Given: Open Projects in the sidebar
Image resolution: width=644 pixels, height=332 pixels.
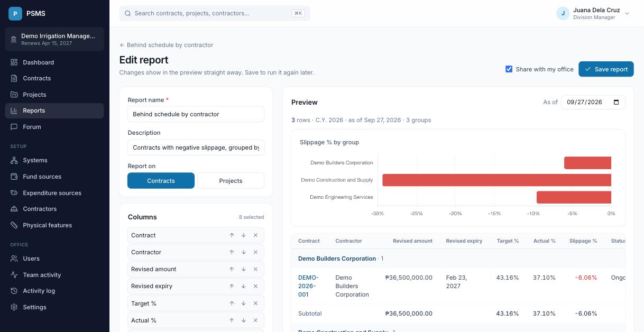Looking at the screenshot, I should click(x=54, y=95).
